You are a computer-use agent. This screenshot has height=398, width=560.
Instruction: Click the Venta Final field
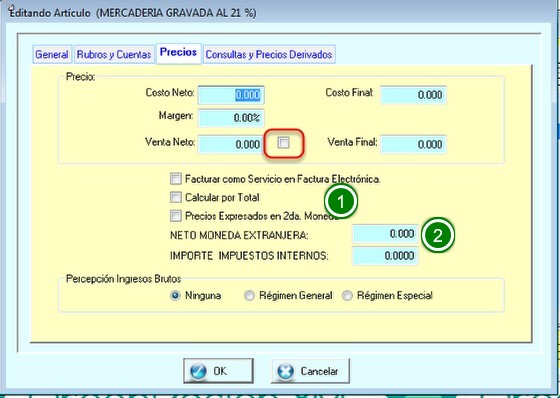(413, 144)
